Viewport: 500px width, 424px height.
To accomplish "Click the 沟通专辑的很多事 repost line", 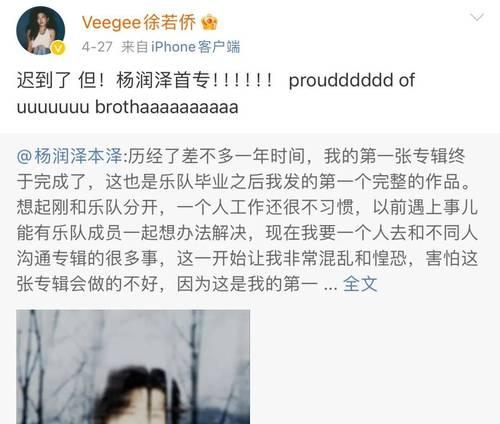I will (247, 258).
